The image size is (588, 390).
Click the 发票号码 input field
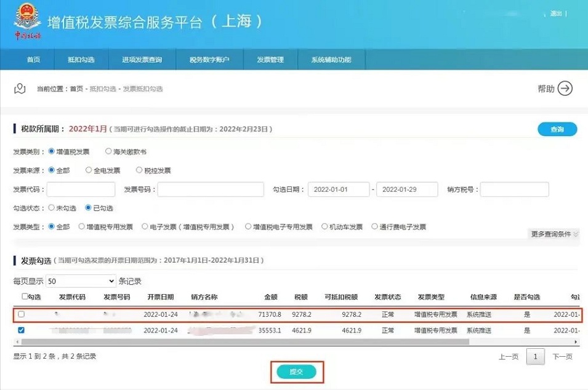coord(210,189)
